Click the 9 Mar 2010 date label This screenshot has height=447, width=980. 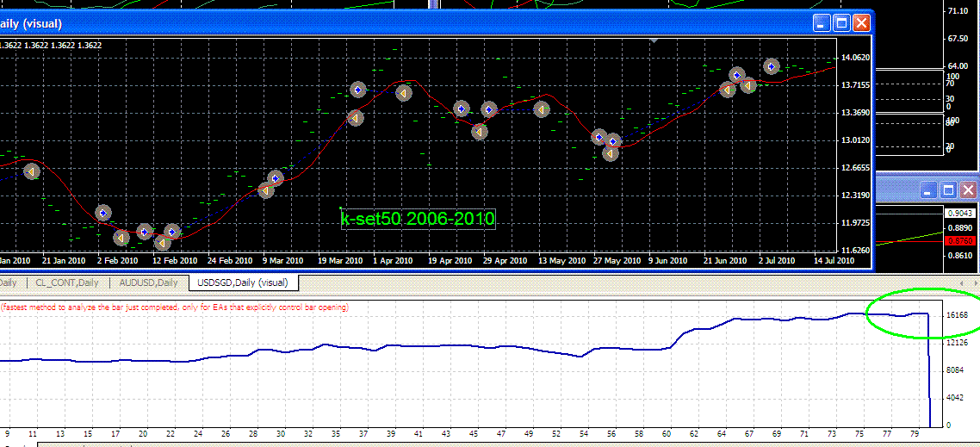click(282, 261)
